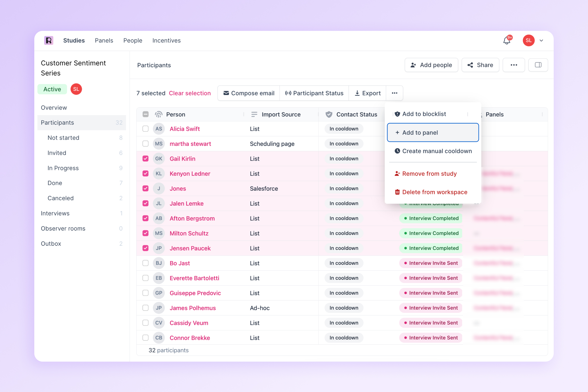Click Kenyon Ledner's KL avatar
The image size is (588, 392).
(159, 173)
